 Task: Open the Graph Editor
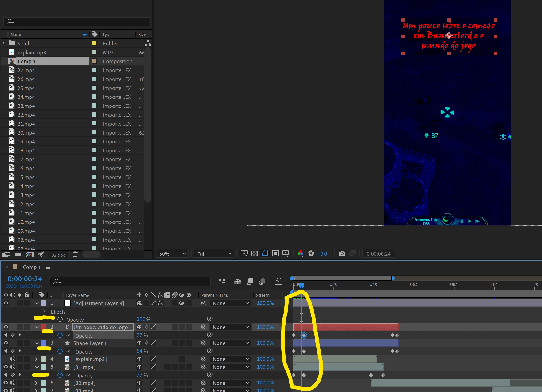(278, 282)
